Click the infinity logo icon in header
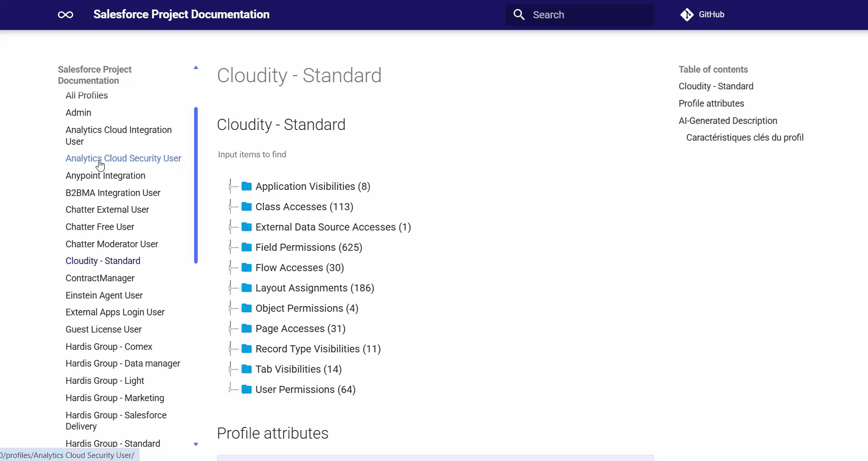The width and height of the screenshot is (868, 461). (66, 15)
